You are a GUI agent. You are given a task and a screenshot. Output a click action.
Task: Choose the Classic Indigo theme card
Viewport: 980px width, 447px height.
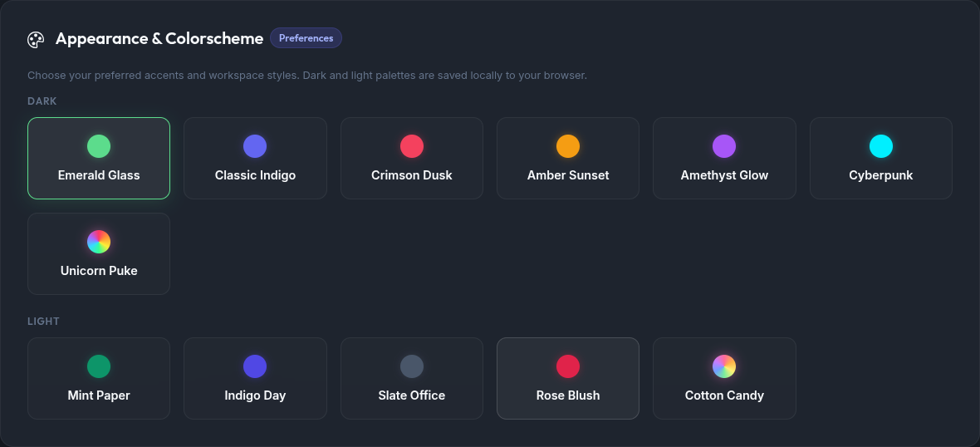coord(255,158)
